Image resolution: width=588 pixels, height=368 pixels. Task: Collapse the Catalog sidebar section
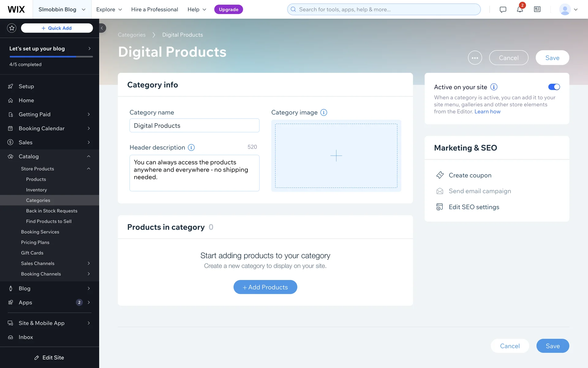89,156
